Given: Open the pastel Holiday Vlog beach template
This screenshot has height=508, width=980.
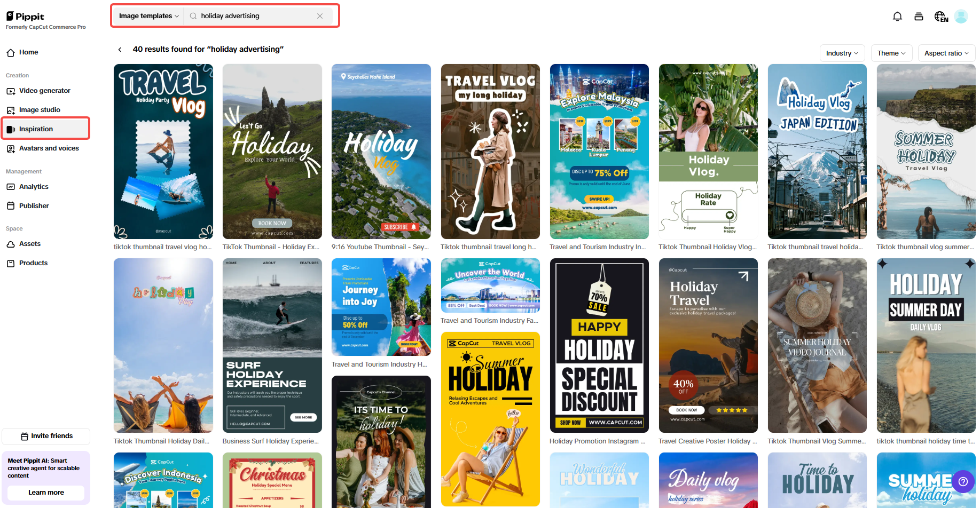Looking at the screenshot, I should [x=163, y=346].
